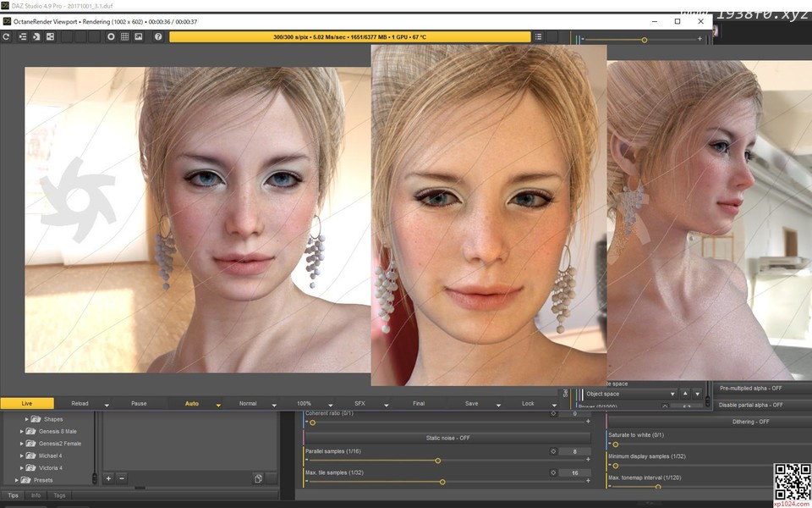This screenshot has width=812, height=508.
Task: Switch to the Info tab
Action: click(36, 495)
